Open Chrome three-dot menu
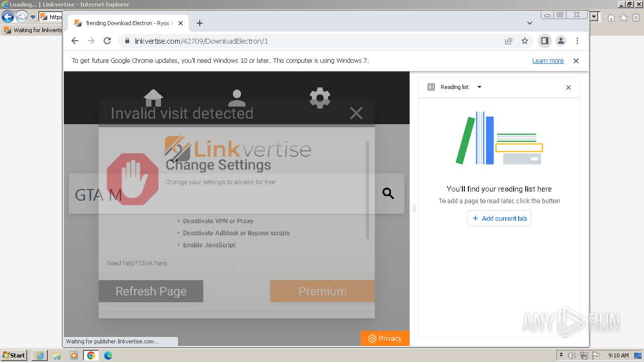 pyautogui.click(x=577, y=41)
